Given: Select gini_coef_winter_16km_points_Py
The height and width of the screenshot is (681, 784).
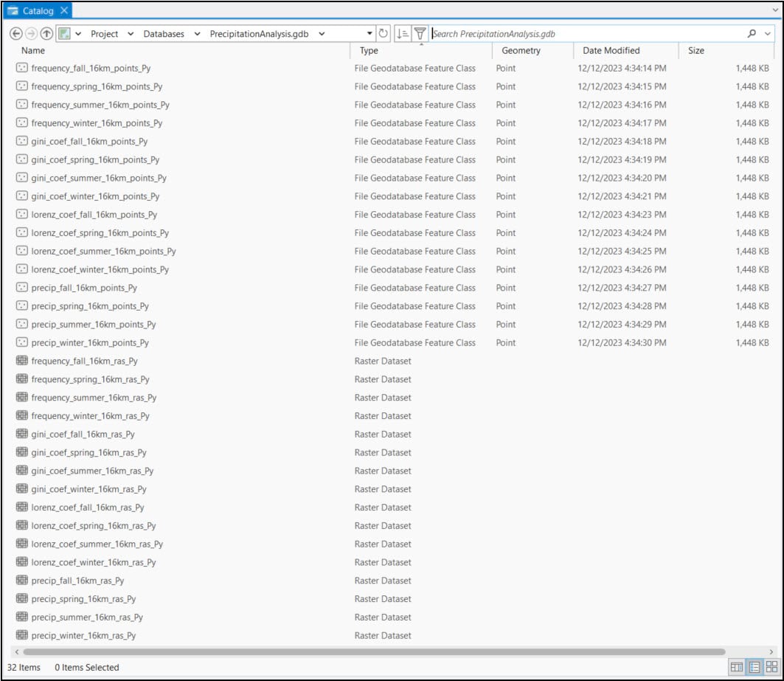Looking at the screenshot, I should pos(95,196).
